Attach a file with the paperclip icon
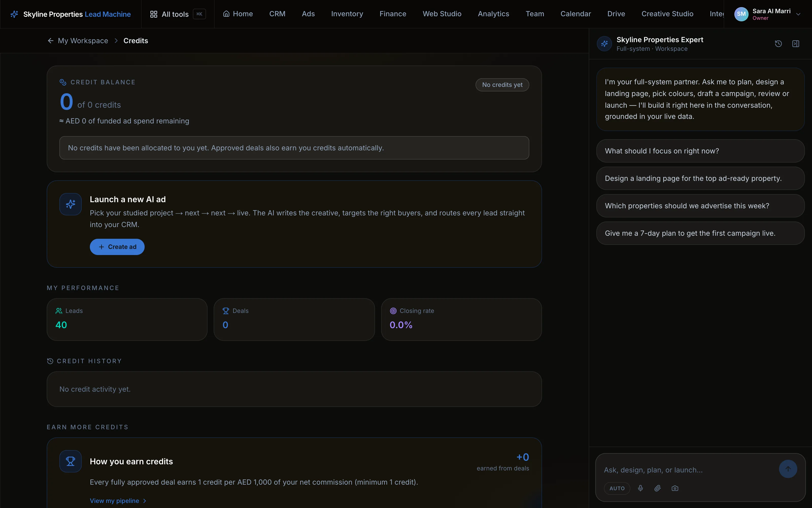This screenshot has height=508, width=812. pyautogui.click(x=658, y=488)
